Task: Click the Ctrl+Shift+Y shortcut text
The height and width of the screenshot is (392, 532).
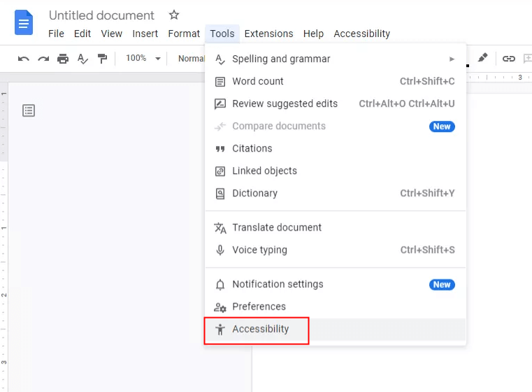Action: pyautogui.click(x=427, y=194)
